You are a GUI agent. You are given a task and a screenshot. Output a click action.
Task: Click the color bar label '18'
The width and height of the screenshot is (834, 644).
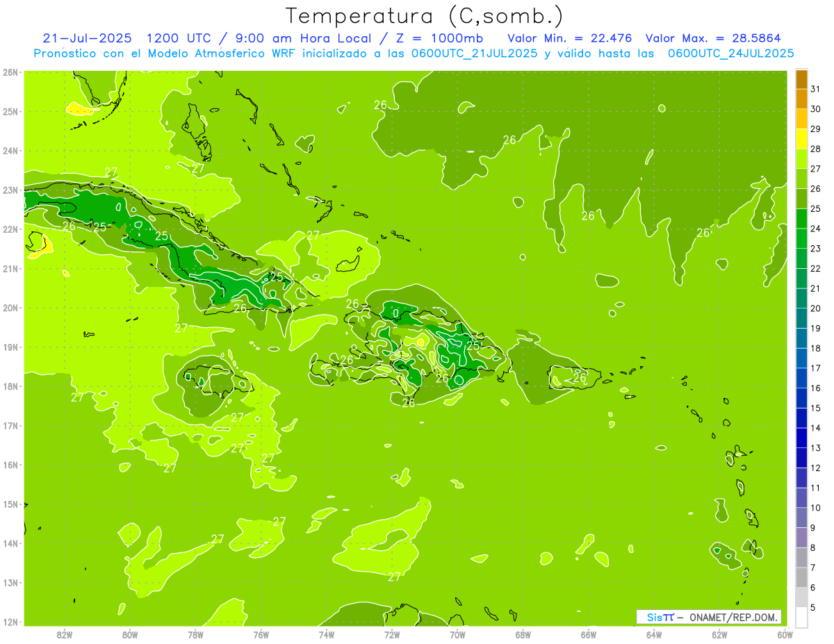click(x=815, y=348)
